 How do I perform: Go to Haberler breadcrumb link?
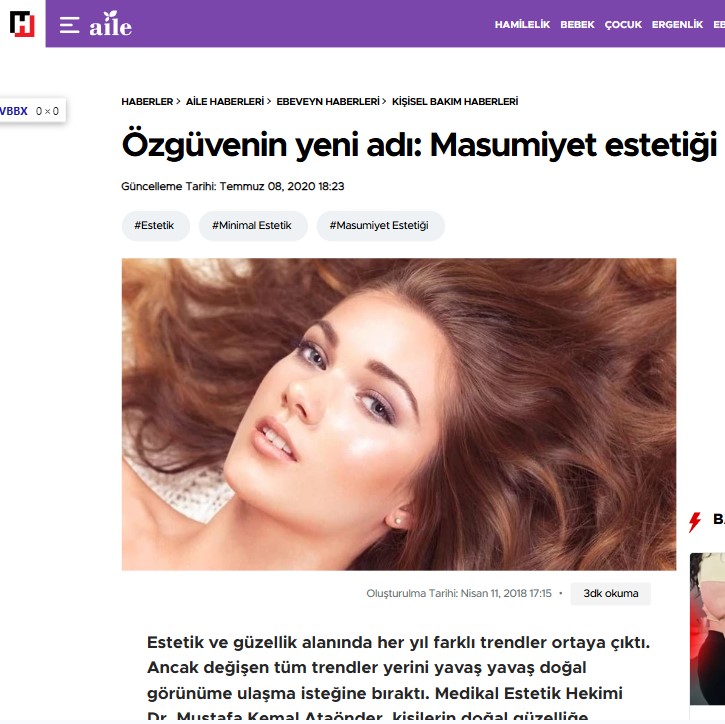147,101
